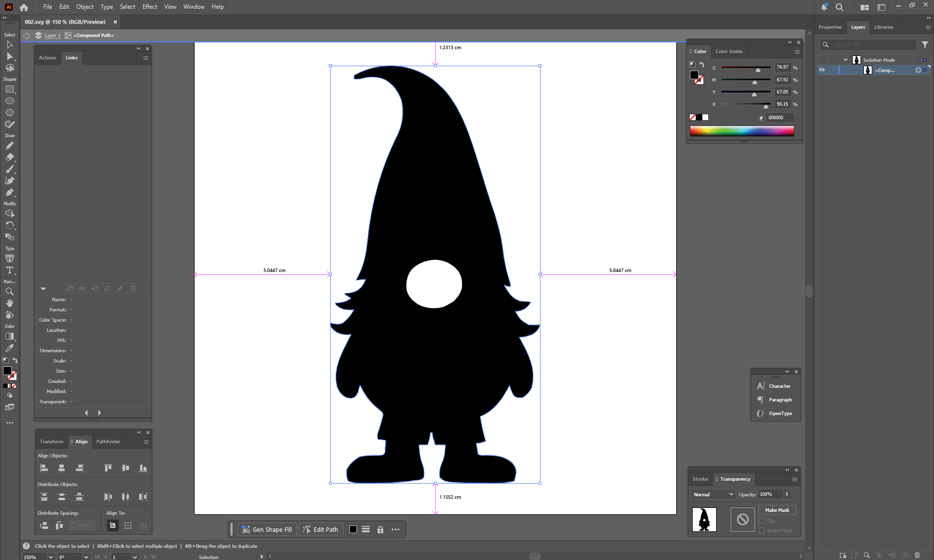Viewport: 934px width, 560px height.
Task: Click Horizontal Align Center icon
Action: (x=61, y=468)
